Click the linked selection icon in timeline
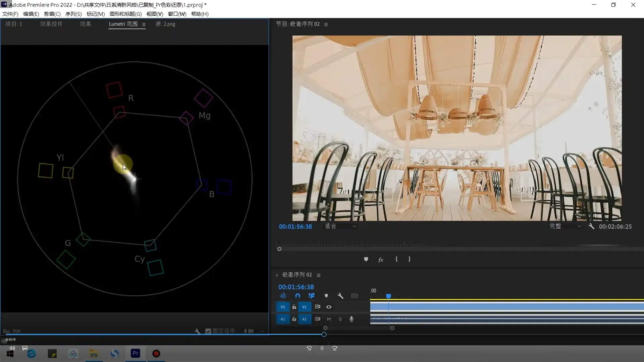 [312, 296]
